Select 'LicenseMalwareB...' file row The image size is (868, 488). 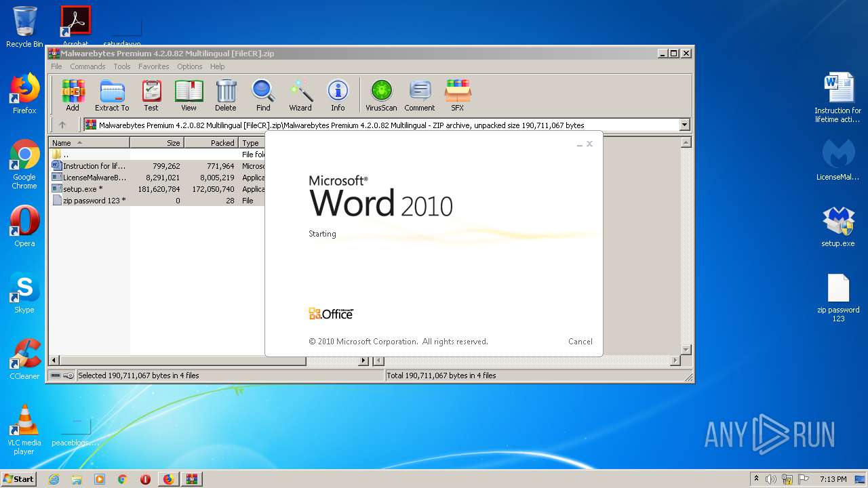click(x=157, y=178)
